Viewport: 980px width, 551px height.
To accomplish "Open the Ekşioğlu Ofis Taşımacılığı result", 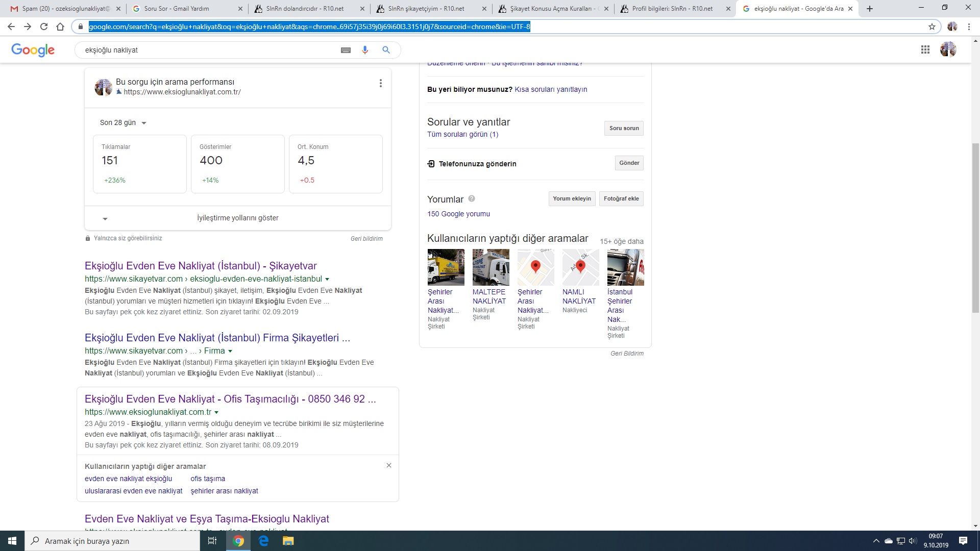I will (x=230, y=399).
